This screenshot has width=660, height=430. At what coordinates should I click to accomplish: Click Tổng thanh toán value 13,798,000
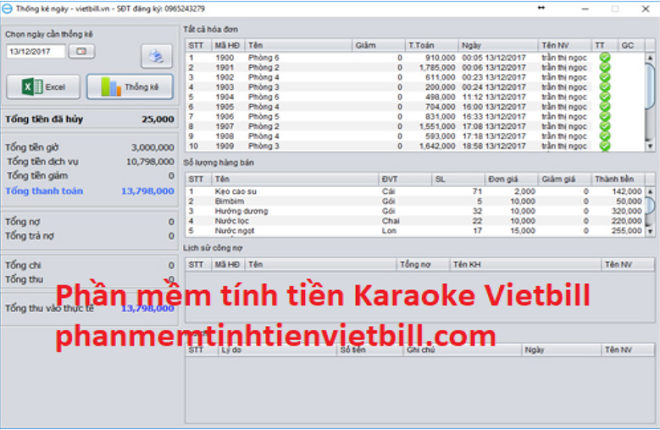click(x=148, y=191)
